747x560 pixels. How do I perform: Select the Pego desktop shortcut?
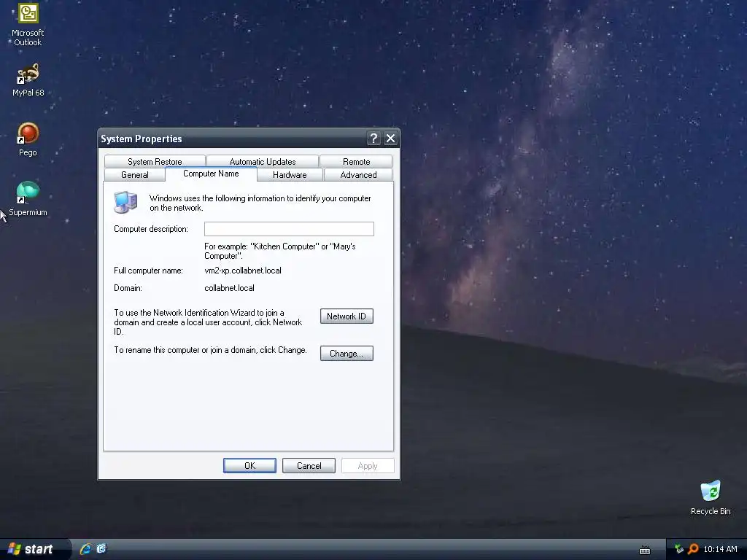tap(28, 140)
